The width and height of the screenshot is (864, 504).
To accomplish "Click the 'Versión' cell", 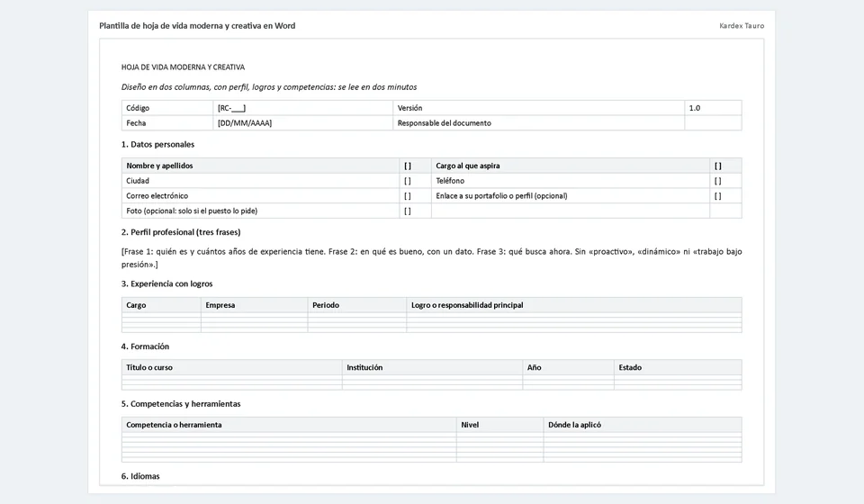I will [x=538, y=108].
